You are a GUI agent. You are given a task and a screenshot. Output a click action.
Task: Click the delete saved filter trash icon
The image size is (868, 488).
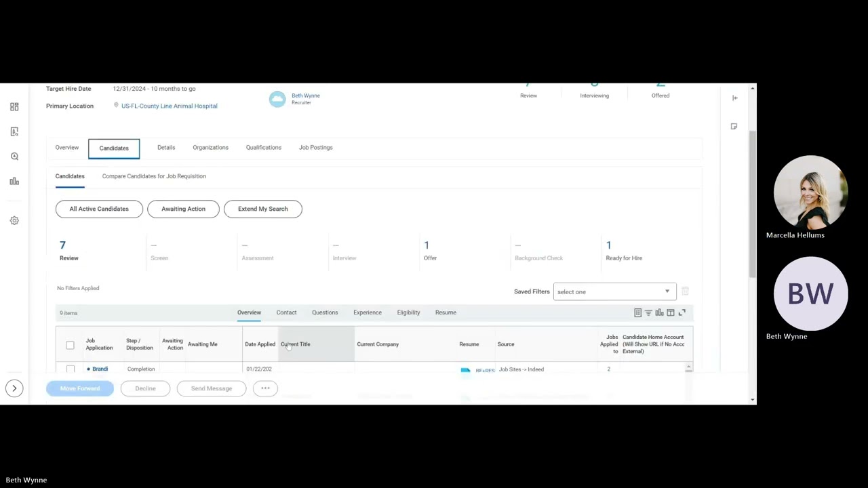685,291
